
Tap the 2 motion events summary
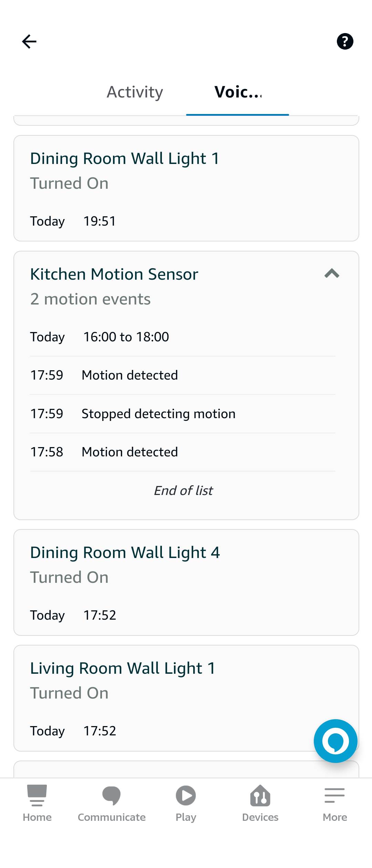(90, 299)
